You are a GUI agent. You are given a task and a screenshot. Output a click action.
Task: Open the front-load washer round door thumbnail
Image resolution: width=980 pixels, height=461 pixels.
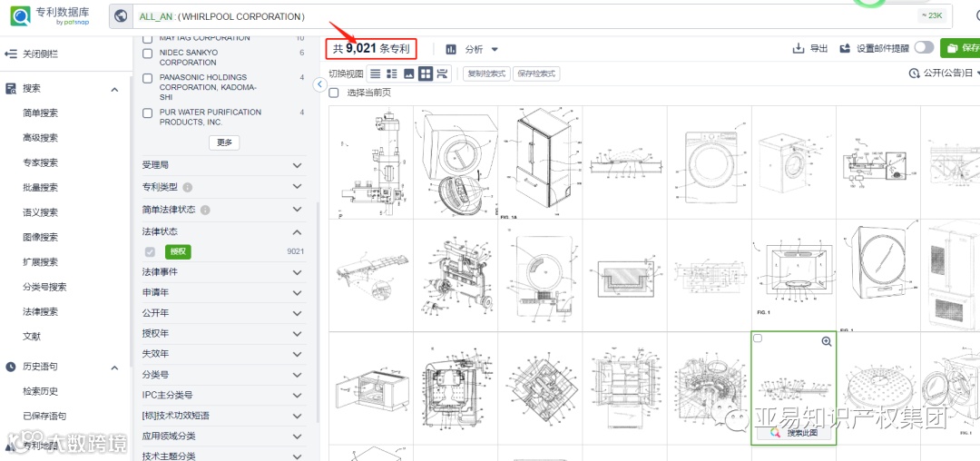710,162
